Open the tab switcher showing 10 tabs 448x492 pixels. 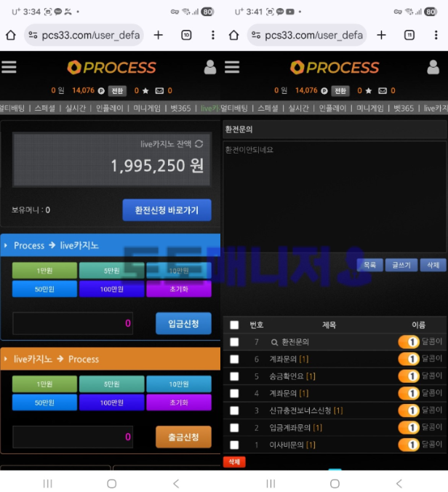186,35
